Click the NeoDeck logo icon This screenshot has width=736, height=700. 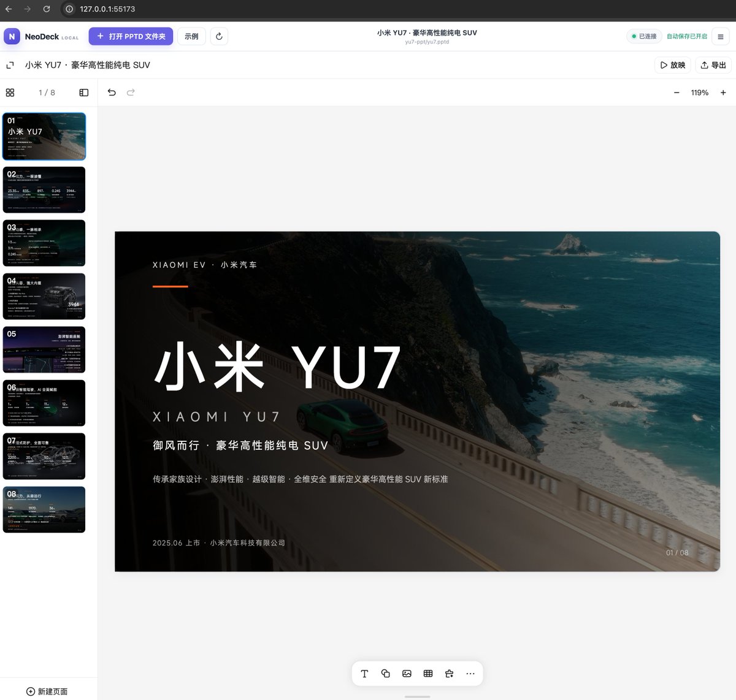(12, 36)
